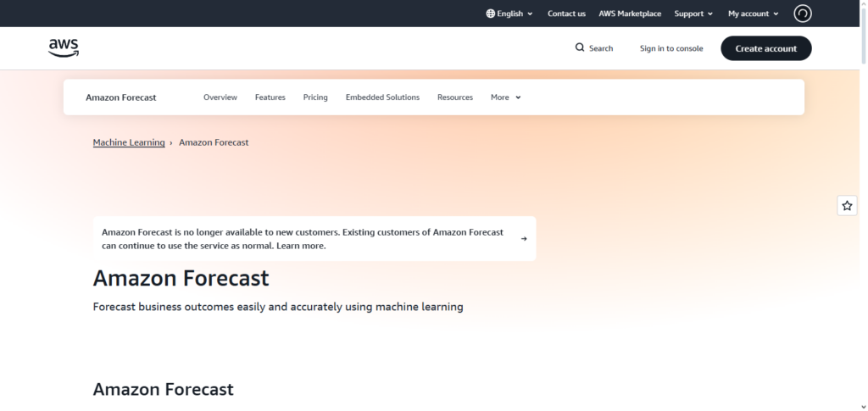
Task: Click the Forecast business outcomes tagline
Action: 278,307
